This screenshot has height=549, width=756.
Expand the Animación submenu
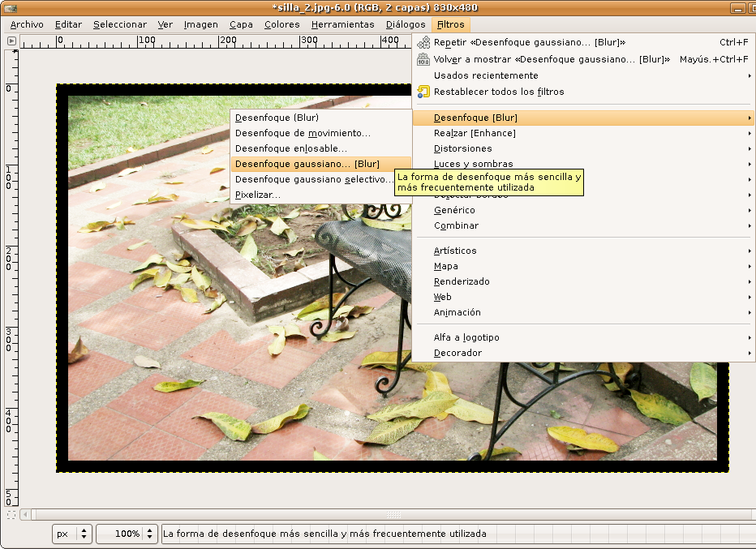tap(584, 312)
